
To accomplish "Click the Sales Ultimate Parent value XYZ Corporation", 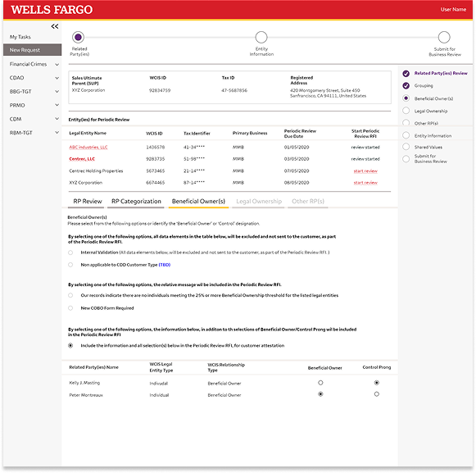I will pos(88,90).
